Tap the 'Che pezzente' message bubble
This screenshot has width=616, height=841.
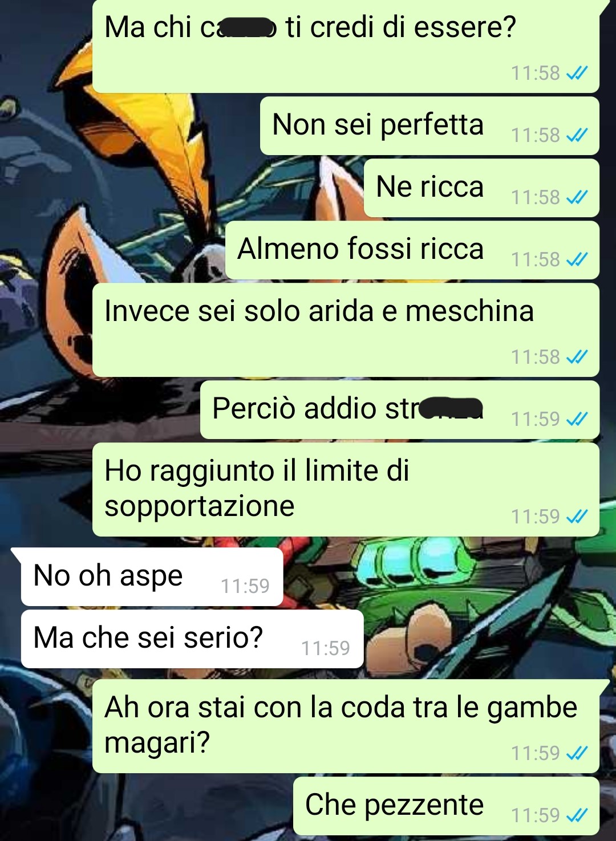[x=446, y=806]
